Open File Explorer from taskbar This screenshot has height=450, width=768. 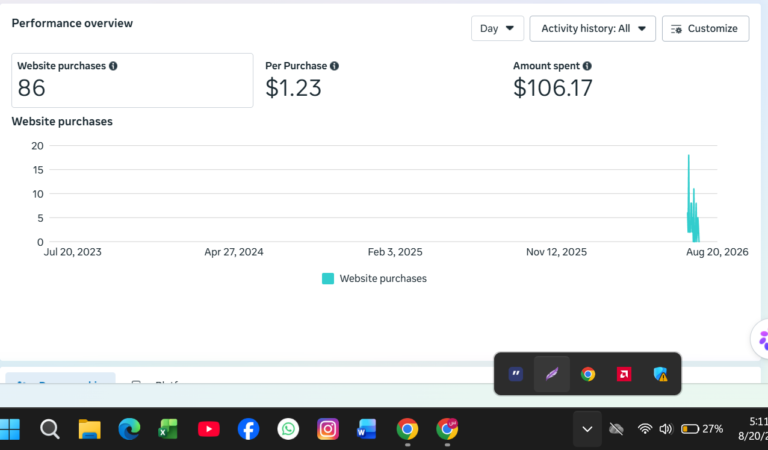pyautogui.click(x=90, y=429)
